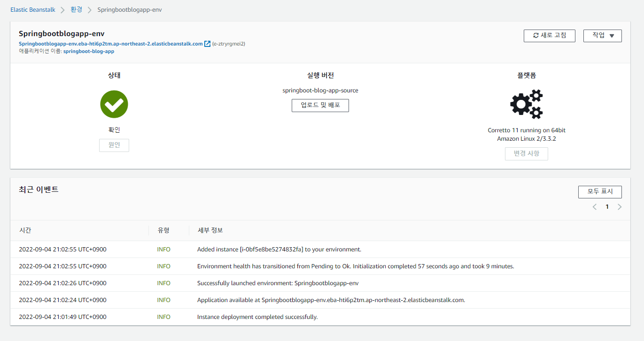This screenshot has width=644, height=341.
Task: Click the environment ID (e-ztryrgmei2) text
Action: (x=229, y=44)
